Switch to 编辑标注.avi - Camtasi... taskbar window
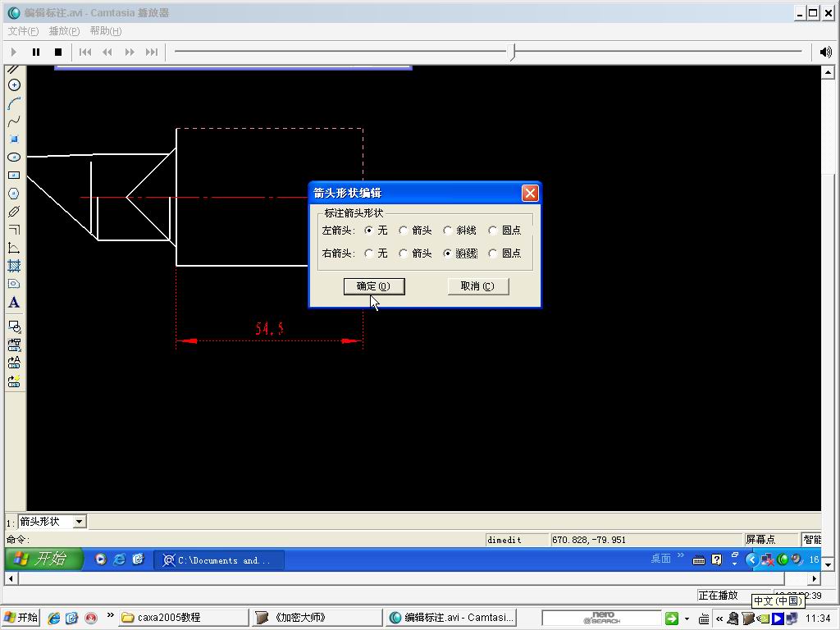 451,618
